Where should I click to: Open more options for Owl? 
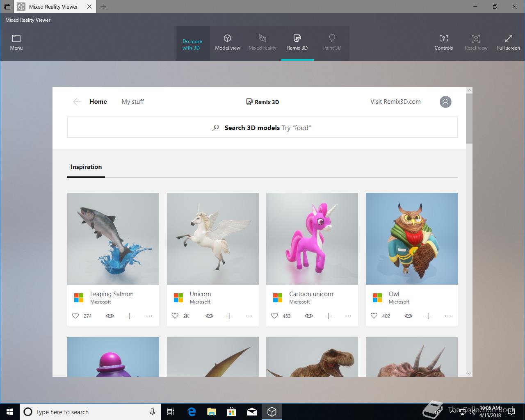click(x=448, y=316)
